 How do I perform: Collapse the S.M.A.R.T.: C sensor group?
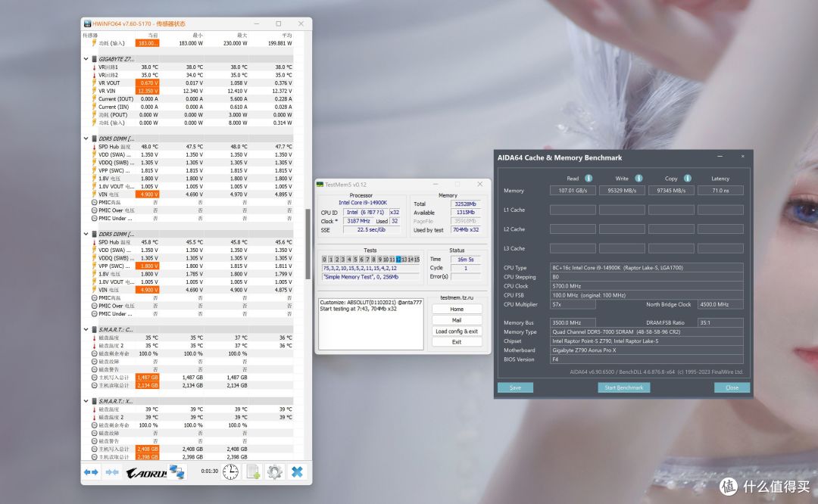86,329
